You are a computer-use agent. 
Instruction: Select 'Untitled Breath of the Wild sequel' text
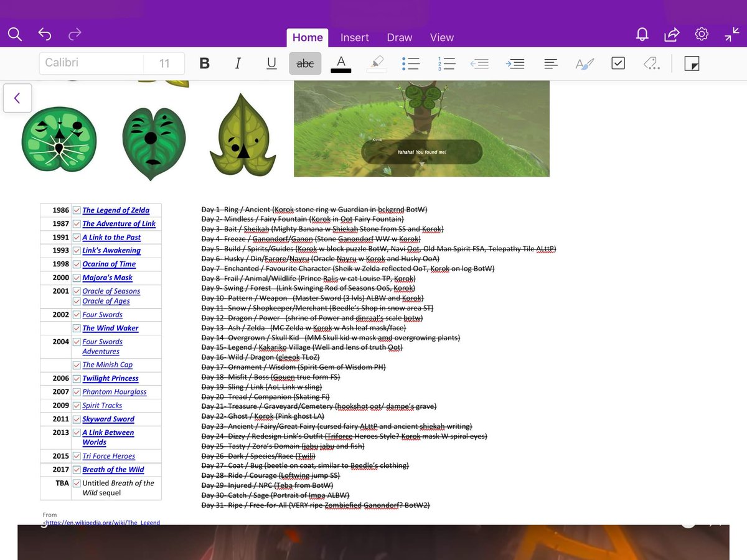[x=118, y=488]
